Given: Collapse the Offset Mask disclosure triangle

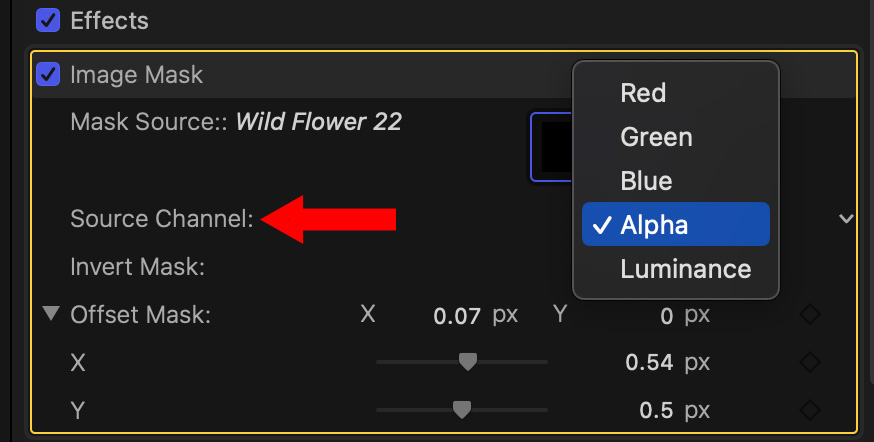Looking at the screenshot, I should (51, 315).
